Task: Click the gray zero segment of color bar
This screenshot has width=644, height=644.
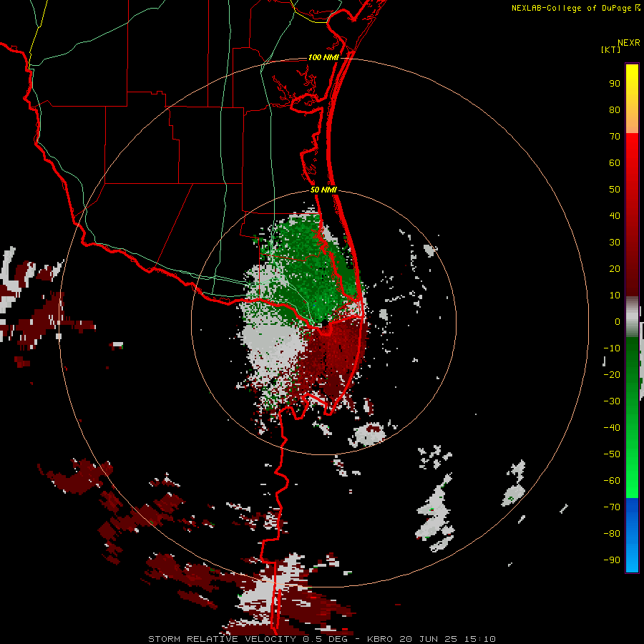Action: pos(632,317)
